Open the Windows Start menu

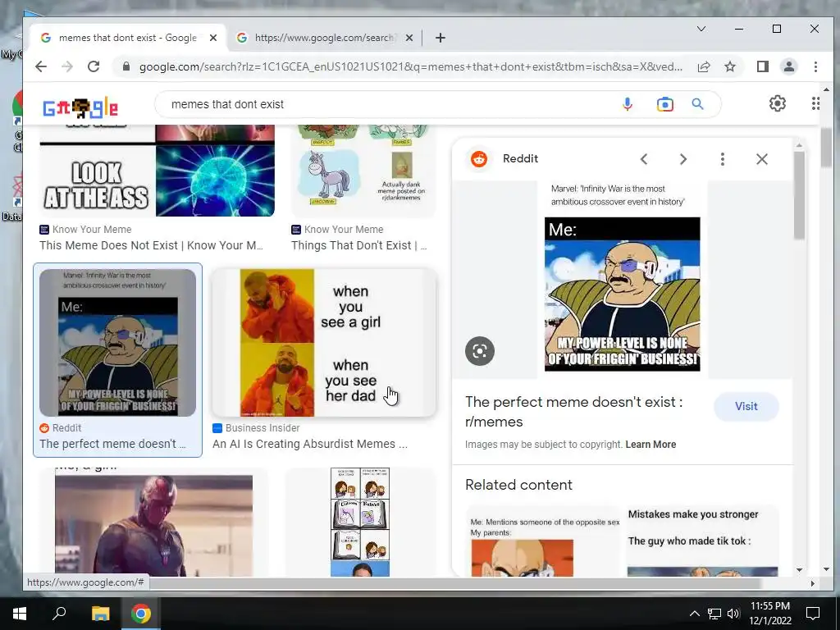pos(20,614)
